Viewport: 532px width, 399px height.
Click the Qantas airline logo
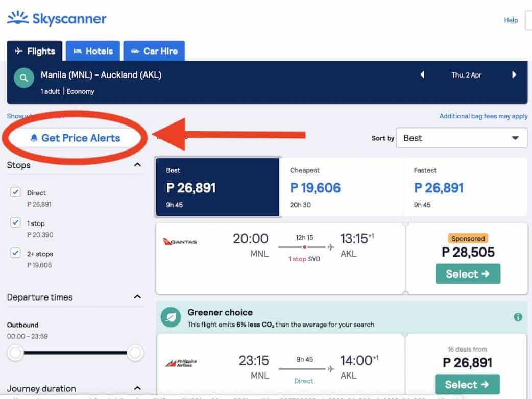pos(180,241)
